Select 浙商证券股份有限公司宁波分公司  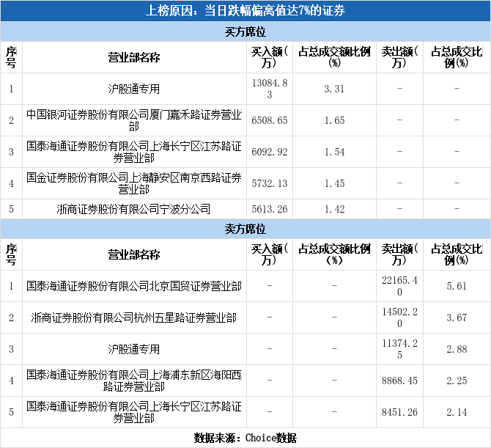click(134, 209)
